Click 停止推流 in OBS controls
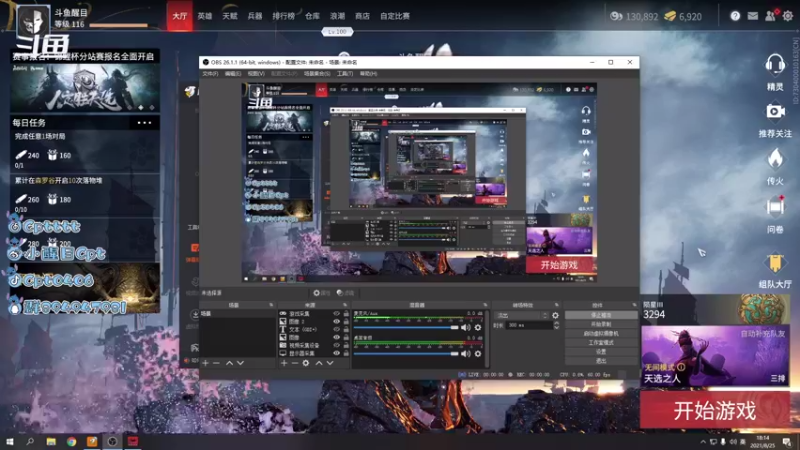800x450 pixels. click(x=601, y=315)
